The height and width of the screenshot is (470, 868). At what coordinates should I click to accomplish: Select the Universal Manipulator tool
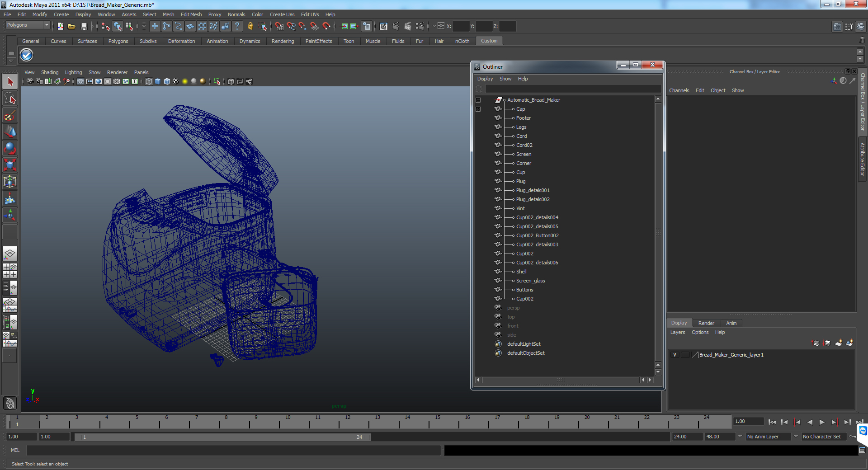(x=10, y=182)
